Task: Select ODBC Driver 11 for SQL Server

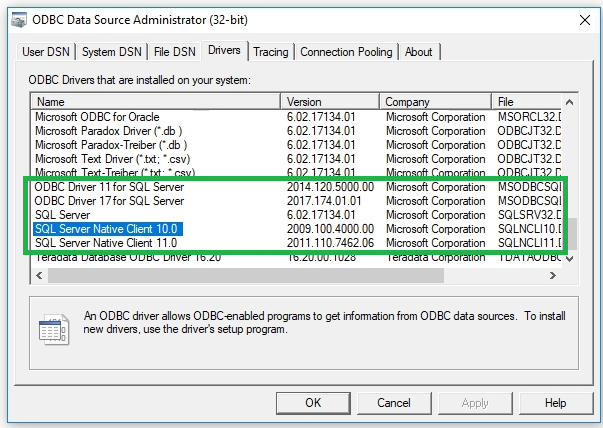Action: point(109,187)
